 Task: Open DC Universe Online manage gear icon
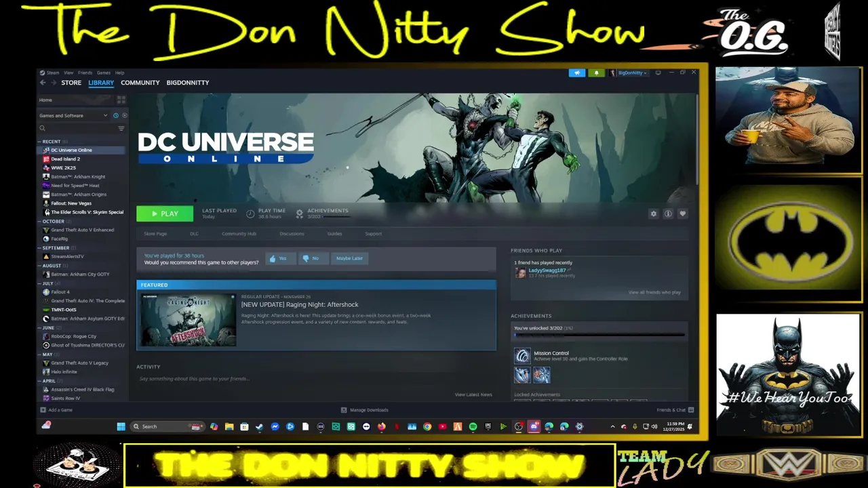pyautogui.click(x=654, y=213)
